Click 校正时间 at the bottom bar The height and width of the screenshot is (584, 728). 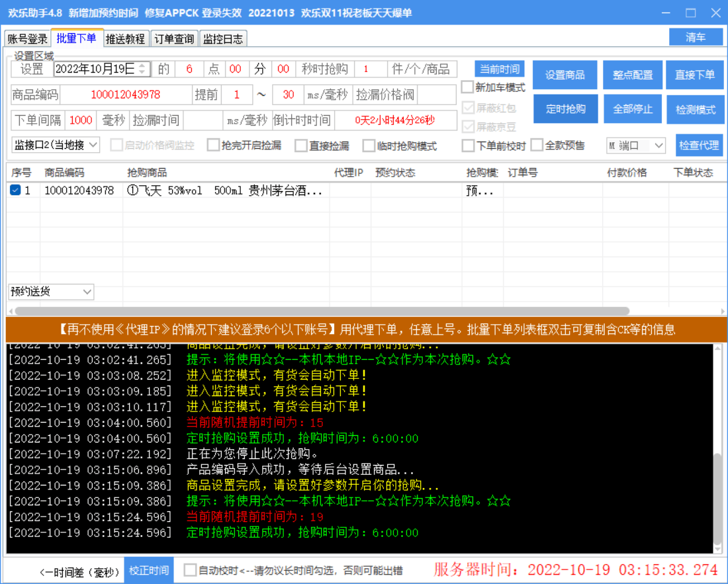pyautogui.click(x=149, y=570)
